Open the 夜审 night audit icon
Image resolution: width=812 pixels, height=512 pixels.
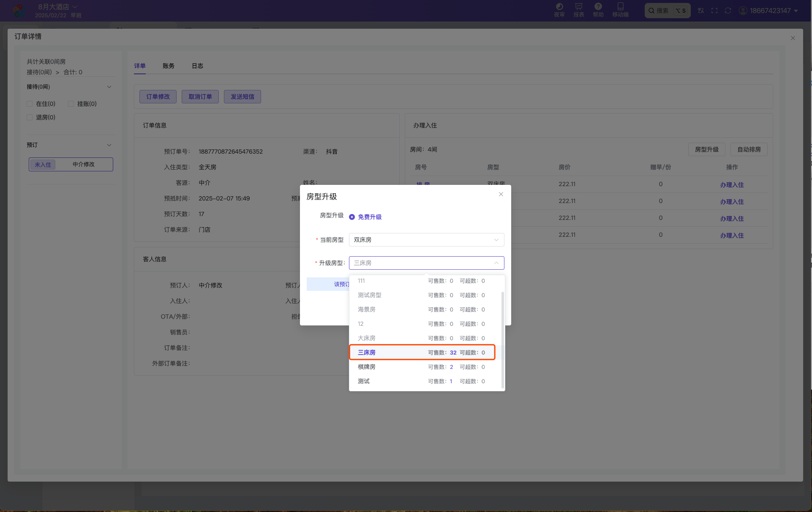(559, 10)
